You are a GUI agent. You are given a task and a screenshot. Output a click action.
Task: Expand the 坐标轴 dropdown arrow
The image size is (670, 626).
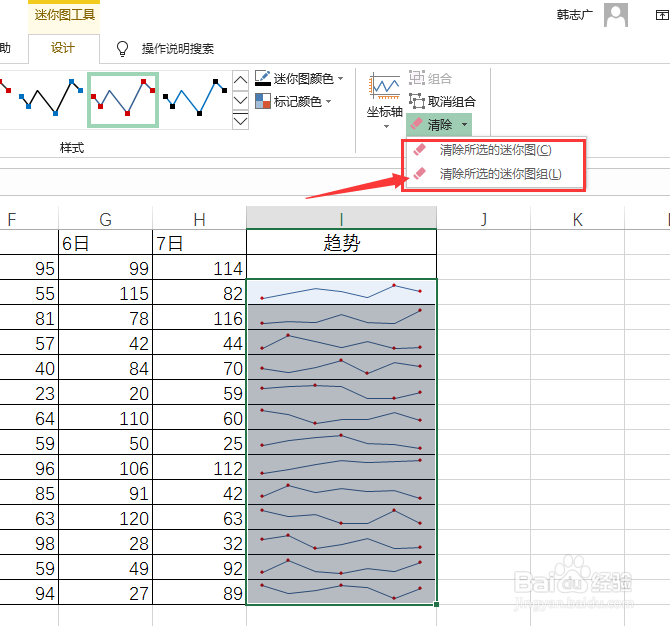pos(386,126)
